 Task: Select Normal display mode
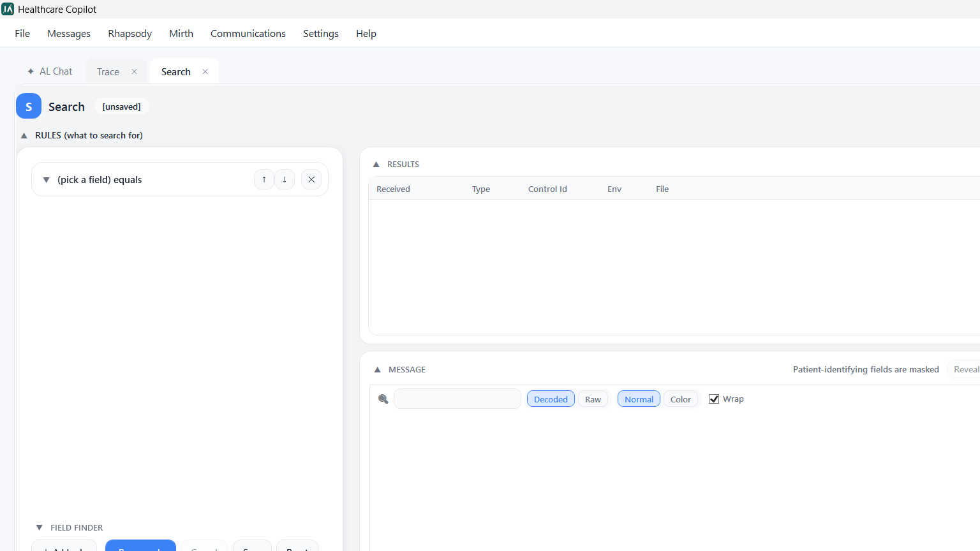click(x=639, y=399)
